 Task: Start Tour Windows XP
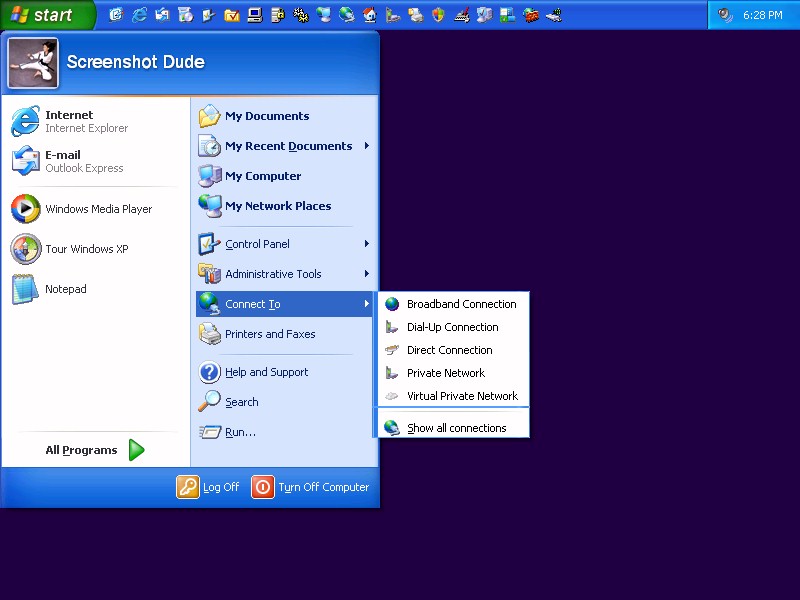(70, 249)
